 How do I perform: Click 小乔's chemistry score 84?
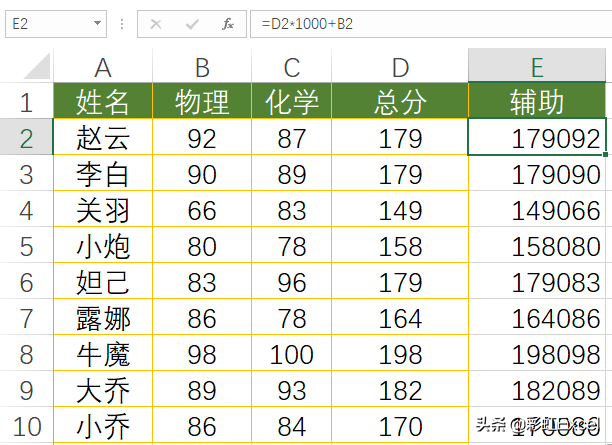[292, 425]
